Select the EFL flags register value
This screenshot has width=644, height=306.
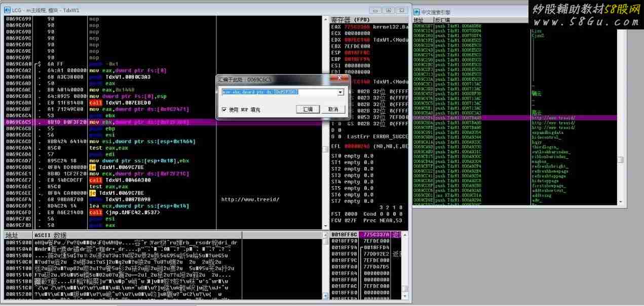pos(357,146)
